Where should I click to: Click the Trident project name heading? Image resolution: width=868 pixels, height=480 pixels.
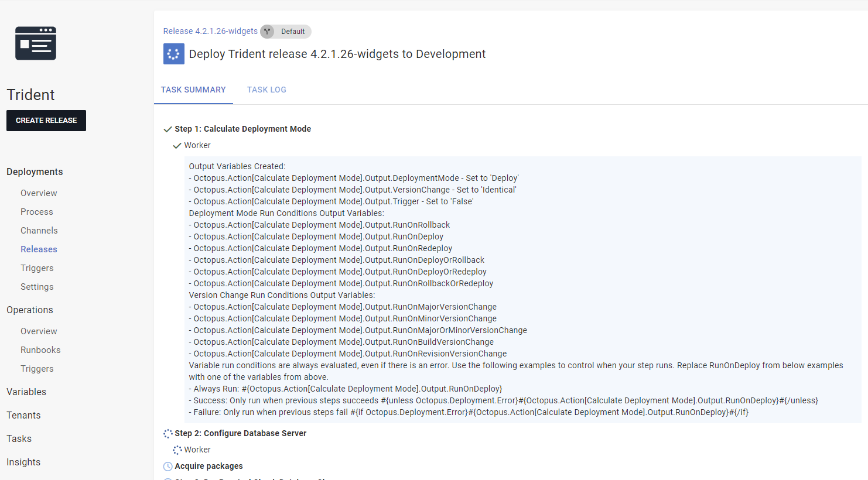pos(30,95)
